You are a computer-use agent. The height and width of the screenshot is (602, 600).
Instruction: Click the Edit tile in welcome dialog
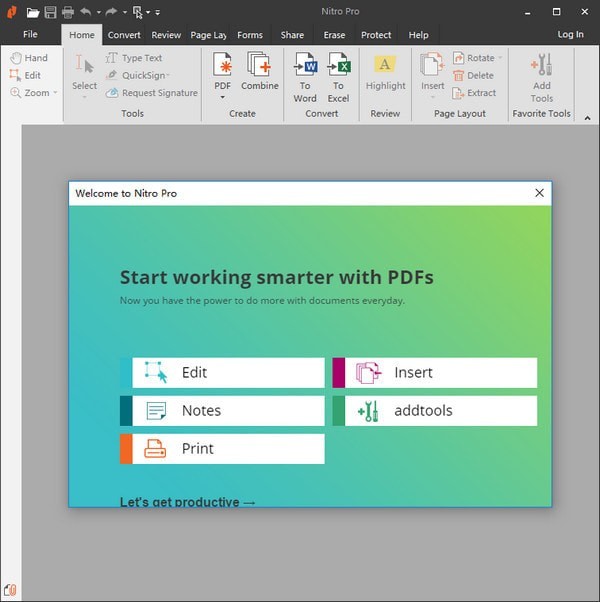[x=222, y=373]
